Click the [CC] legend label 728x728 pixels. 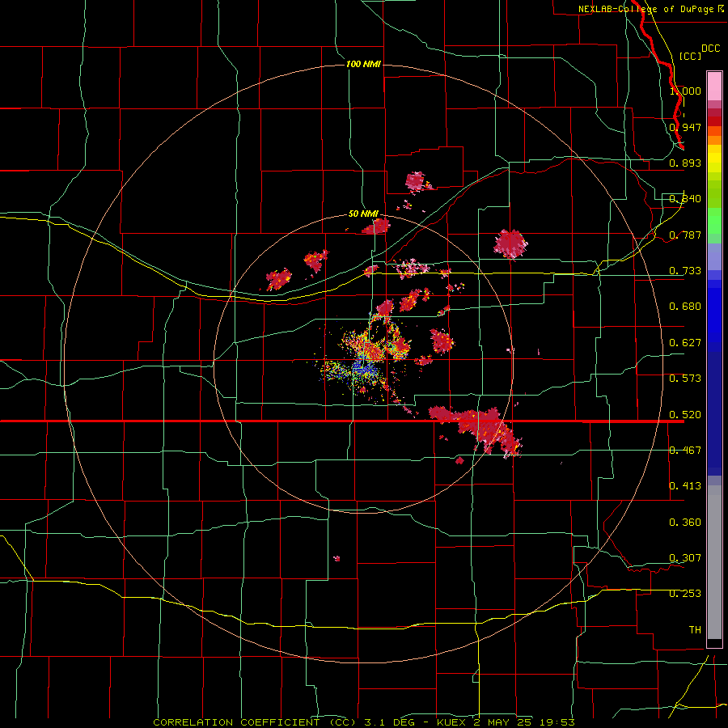point(690,56)
